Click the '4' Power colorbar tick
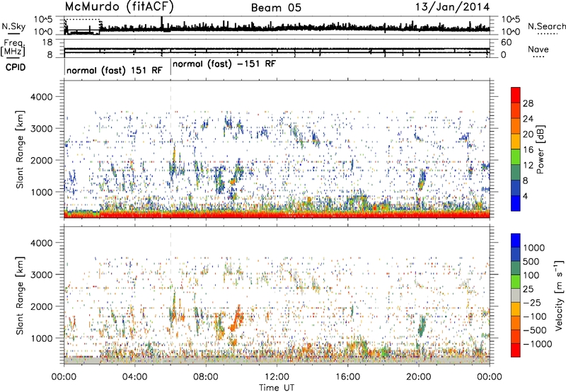The height and width of the screenshot is (392, 566). click(525, 196)
